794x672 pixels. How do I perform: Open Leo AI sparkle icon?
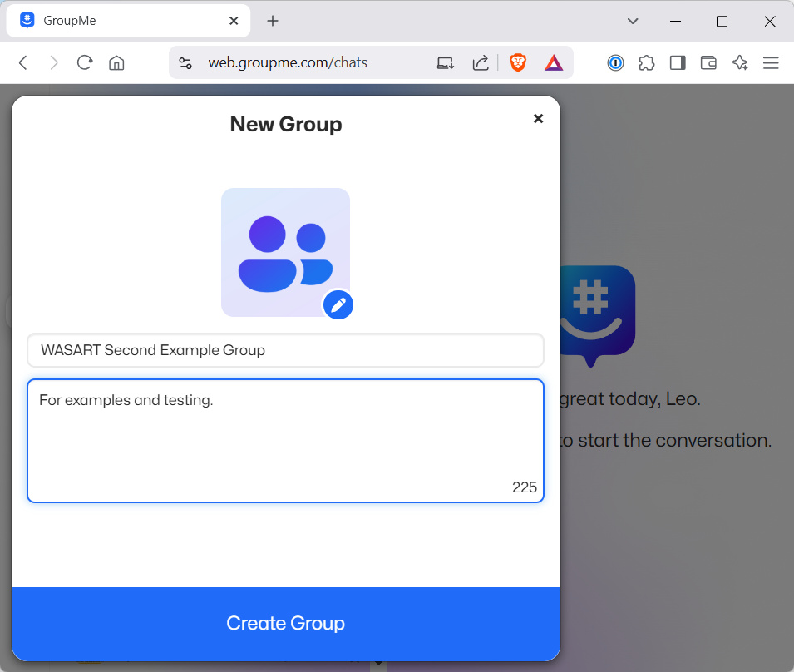click(740, 63)
